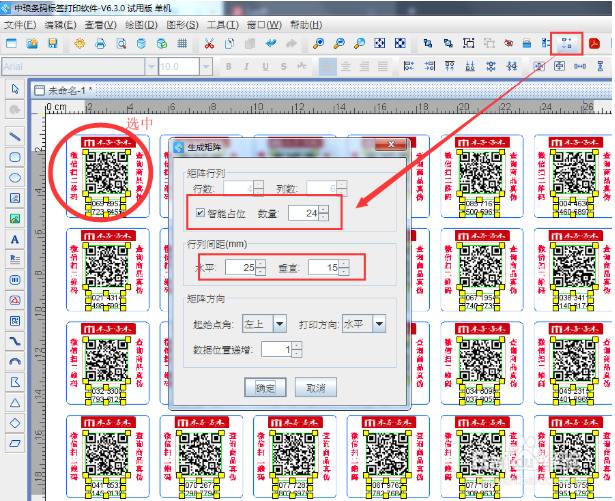The image size is (615, 501).
Task: Open the 10.0 font size dropdown
Action: [x=206, y=67]
